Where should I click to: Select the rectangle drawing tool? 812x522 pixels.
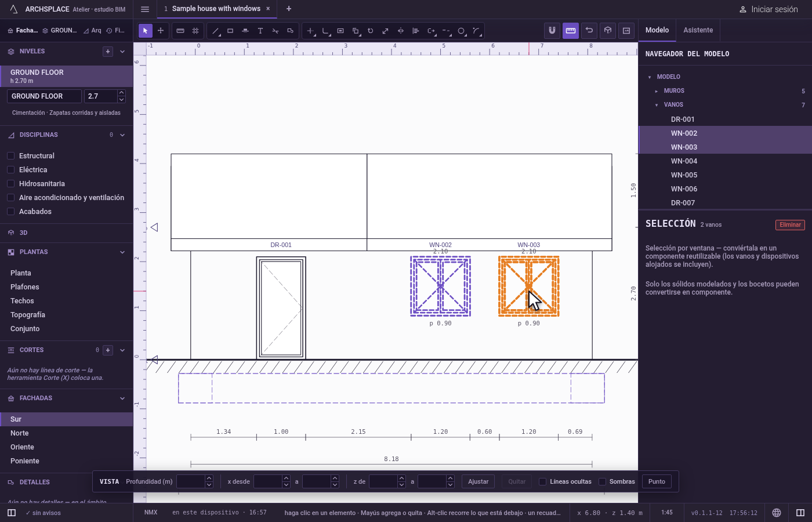click(x=230, y=31)
